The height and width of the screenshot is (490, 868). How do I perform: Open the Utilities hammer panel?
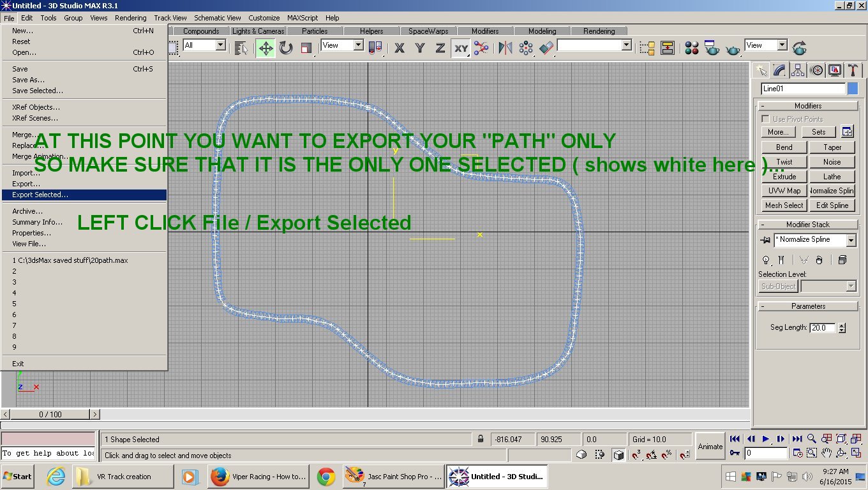tap(853, 70)
